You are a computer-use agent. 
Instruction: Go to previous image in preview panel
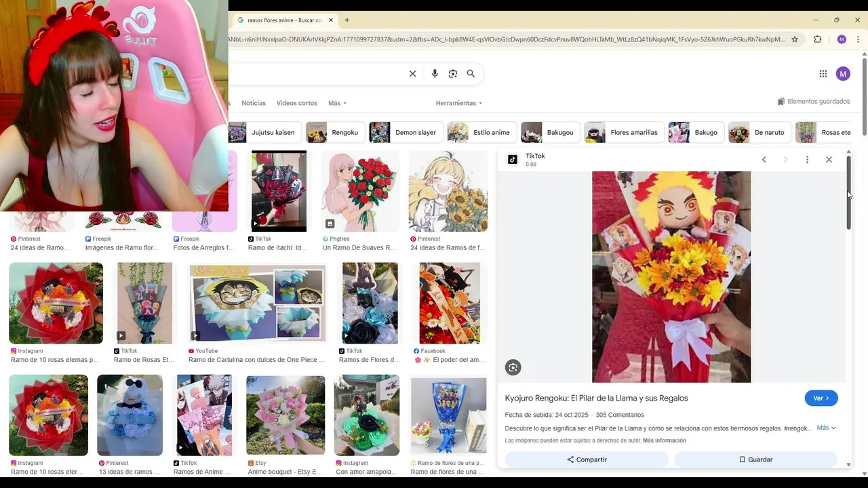[764, 160]
